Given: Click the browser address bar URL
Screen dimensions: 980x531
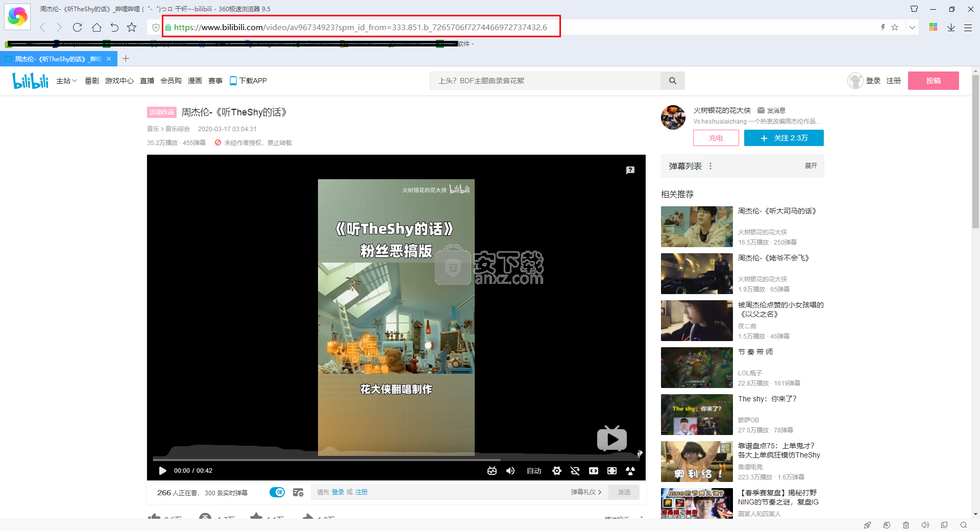Looking at the screenshot, I should 360,27.
